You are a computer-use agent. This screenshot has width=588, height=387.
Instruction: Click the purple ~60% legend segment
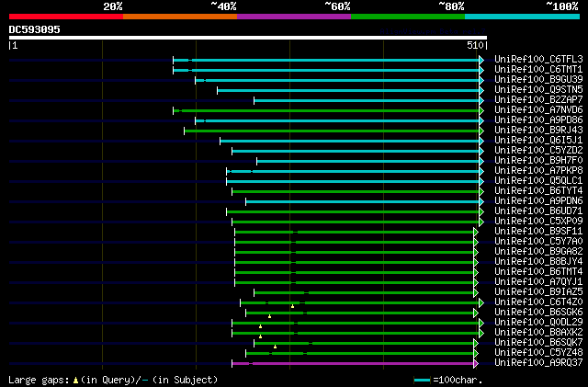[294, 17]
